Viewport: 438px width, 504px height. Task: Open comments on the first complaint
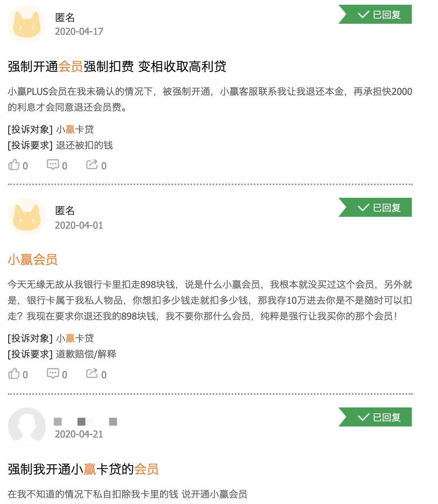coord(53,165)
